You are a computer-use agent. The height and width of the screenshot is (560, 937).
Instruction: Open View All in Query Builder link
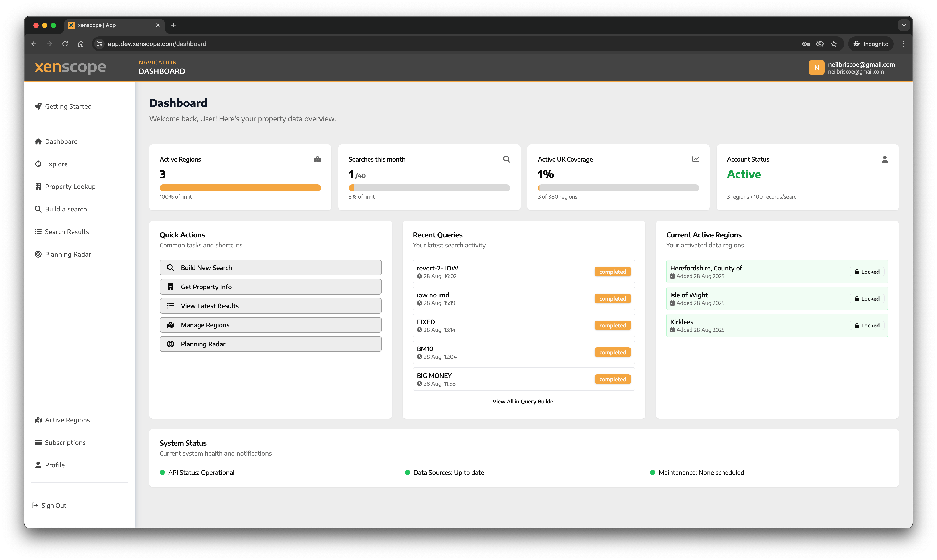(524, 401)
